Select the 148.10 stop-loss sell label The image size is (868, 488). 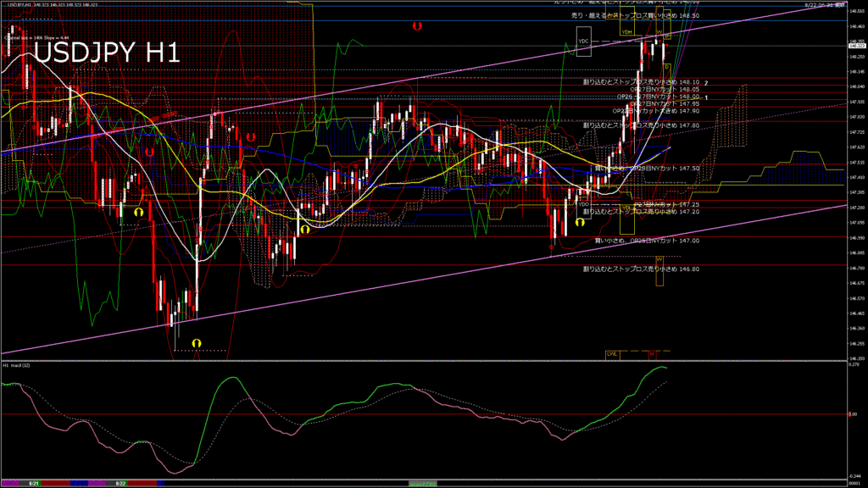[x=641, y=81]
